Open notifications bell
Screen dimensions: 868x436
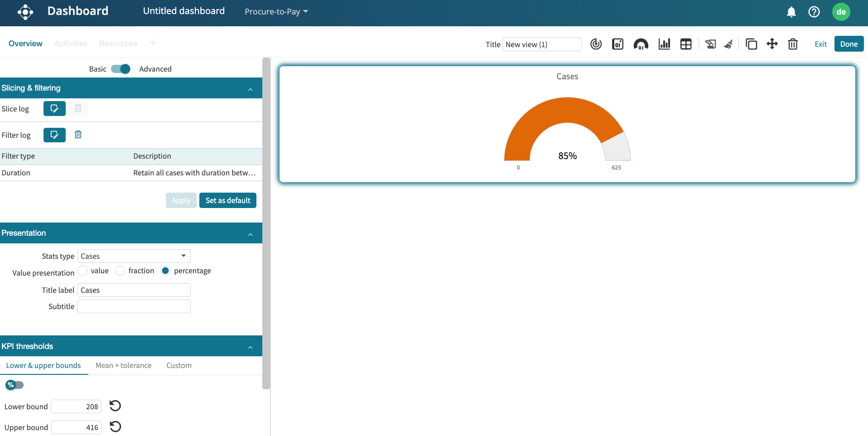pyautogui.click(x=791, y=12)
